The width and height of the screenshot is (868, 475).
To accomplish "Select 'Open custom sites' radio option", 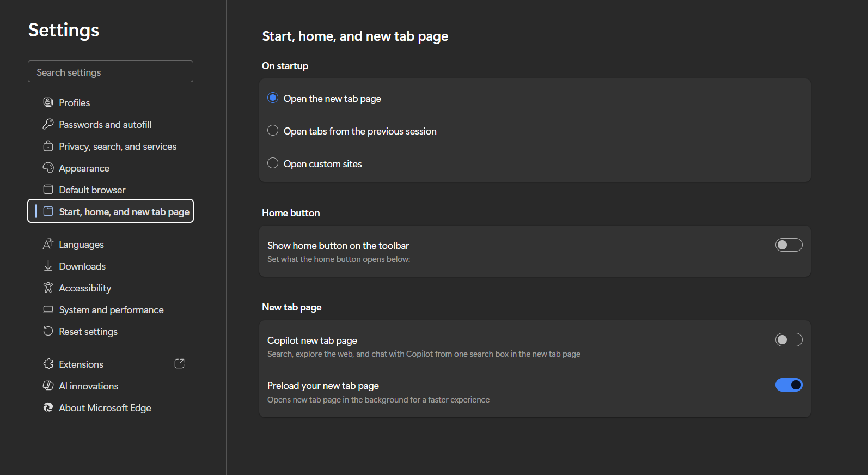I will click(x=273, y=163).
